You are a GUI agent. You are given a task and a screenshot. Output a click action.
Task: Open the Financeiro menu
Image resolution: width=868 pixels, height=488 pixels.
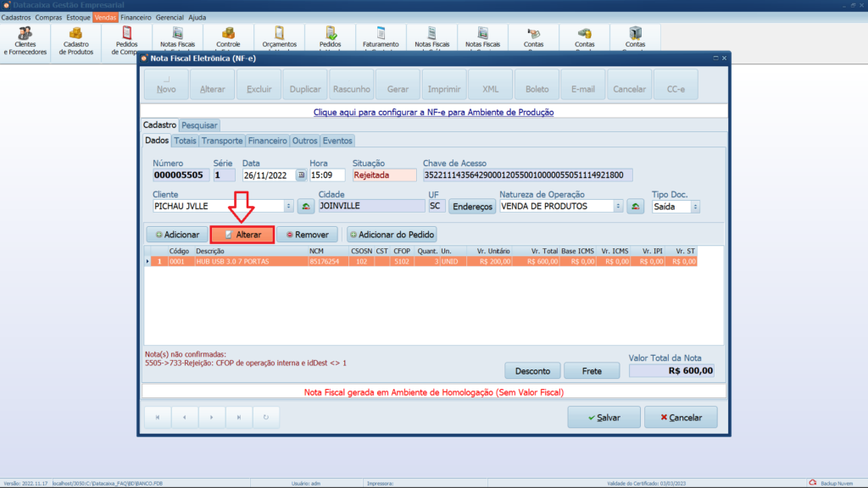tap(136, 17)
